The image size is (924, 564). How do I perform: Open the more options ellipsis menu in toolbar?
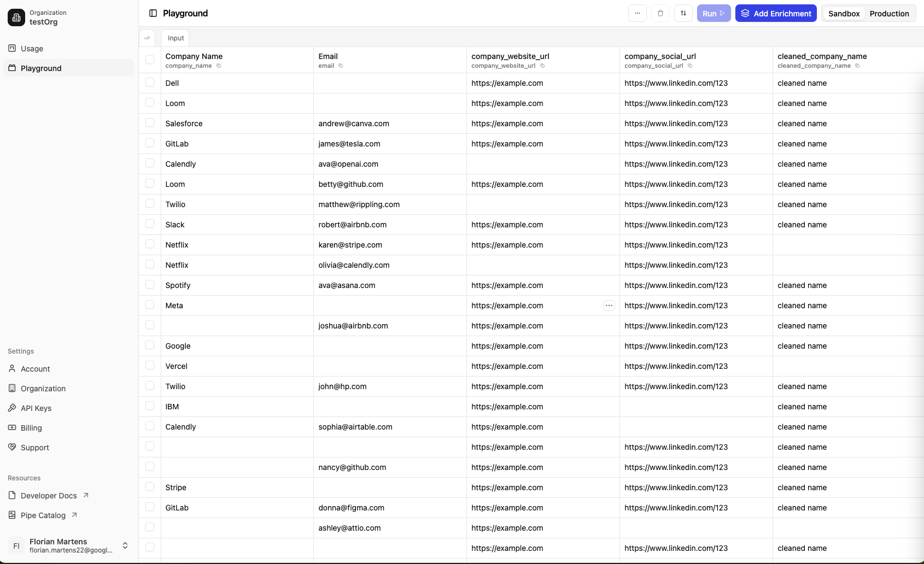638,13
